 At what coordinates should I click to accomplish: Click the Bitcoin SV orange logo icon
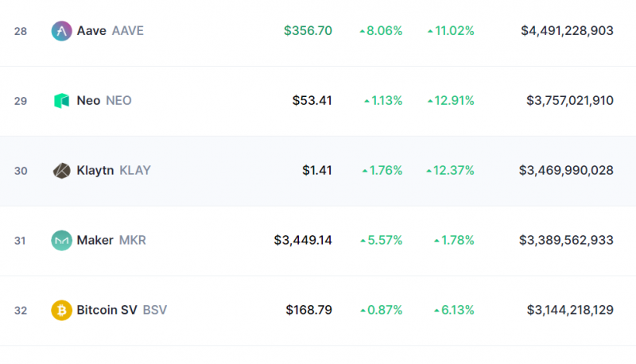62,310
